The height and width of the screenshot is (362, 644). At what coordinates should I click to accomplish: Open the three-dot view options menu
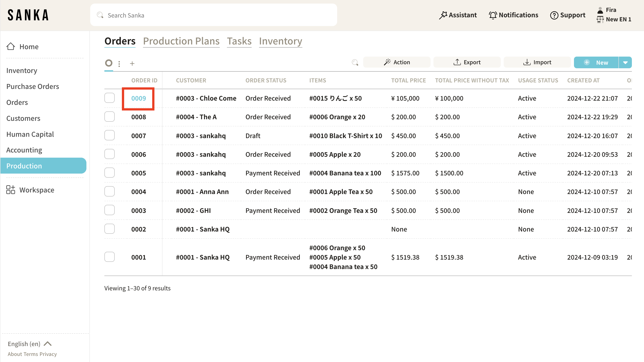[x=119, y=64]
